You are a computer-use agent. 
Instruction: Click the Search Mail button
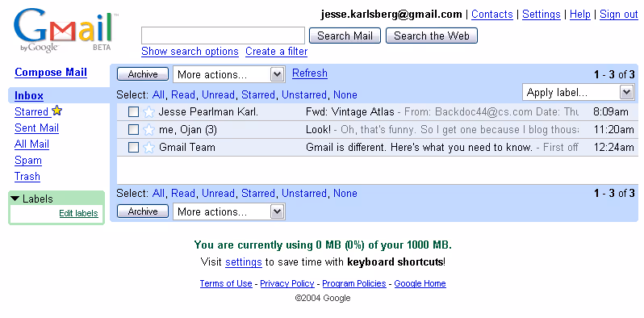[345, 36]
